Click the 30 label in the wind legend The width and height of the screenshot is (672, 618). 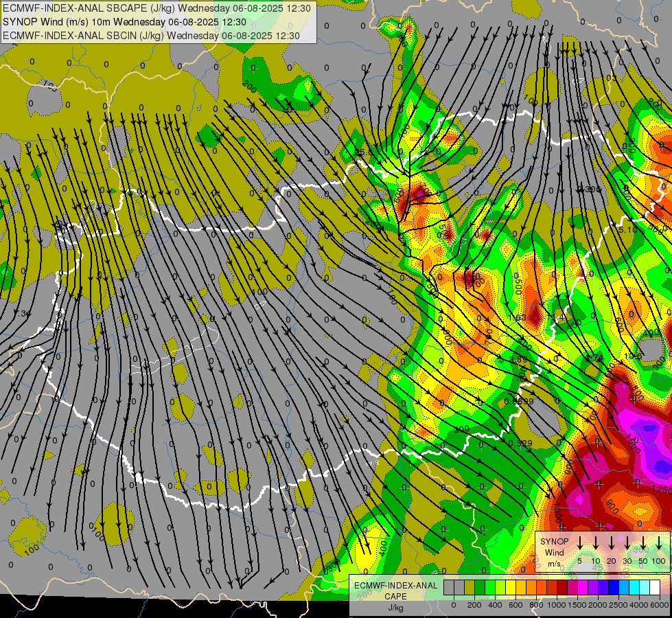point(627,561)
